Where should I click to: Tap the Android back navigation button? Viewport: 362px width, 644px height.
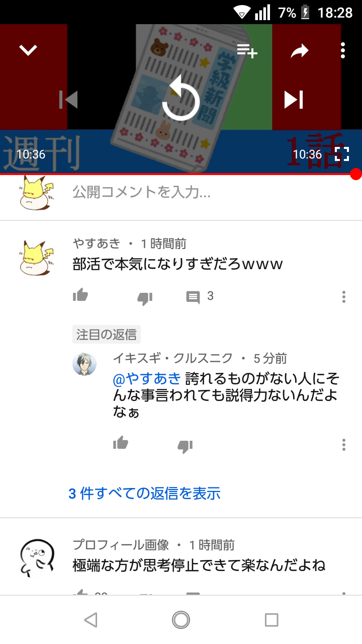click(90, 620)
